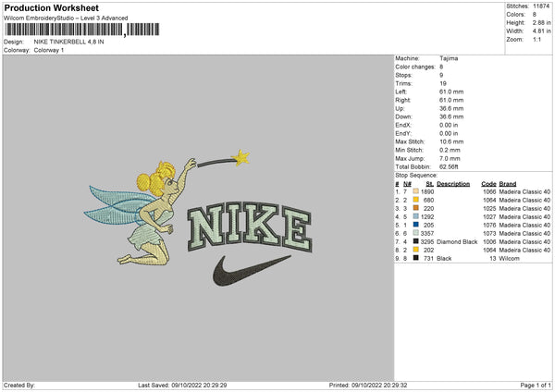This screenshot has width=555, height=392.
Task: Click the Total Bobbin value '62.56ft'
Action: pyautogui.click(x=449, y=166)
